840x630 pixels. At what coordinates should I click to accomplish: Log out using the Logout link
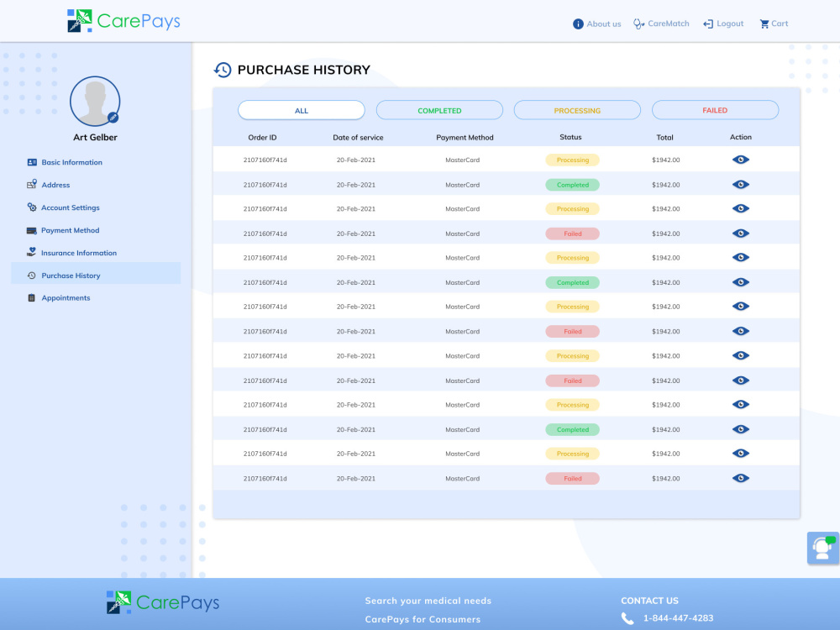tap(723, 24)
